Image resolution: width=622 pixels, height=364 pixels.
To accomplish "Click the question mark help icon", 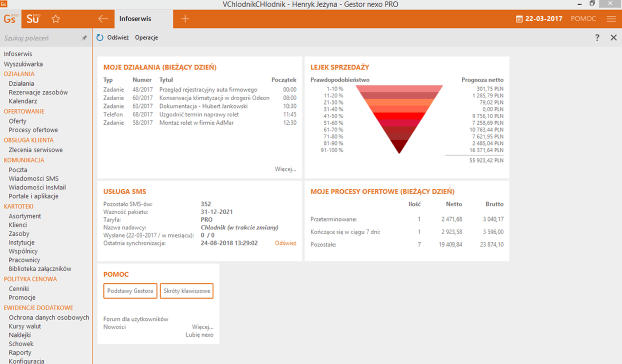I will [597, 37].
